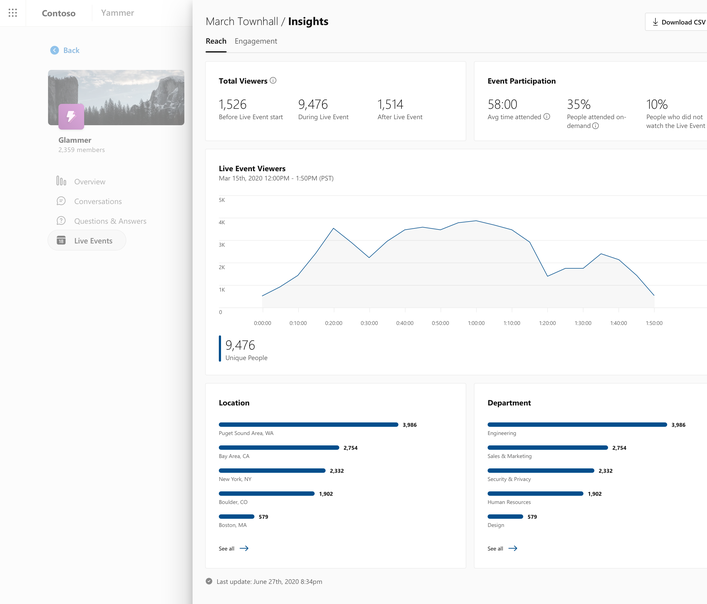707x604 pixels.
Task: Click the blue Back arrow icon
Action: [54, 50]
